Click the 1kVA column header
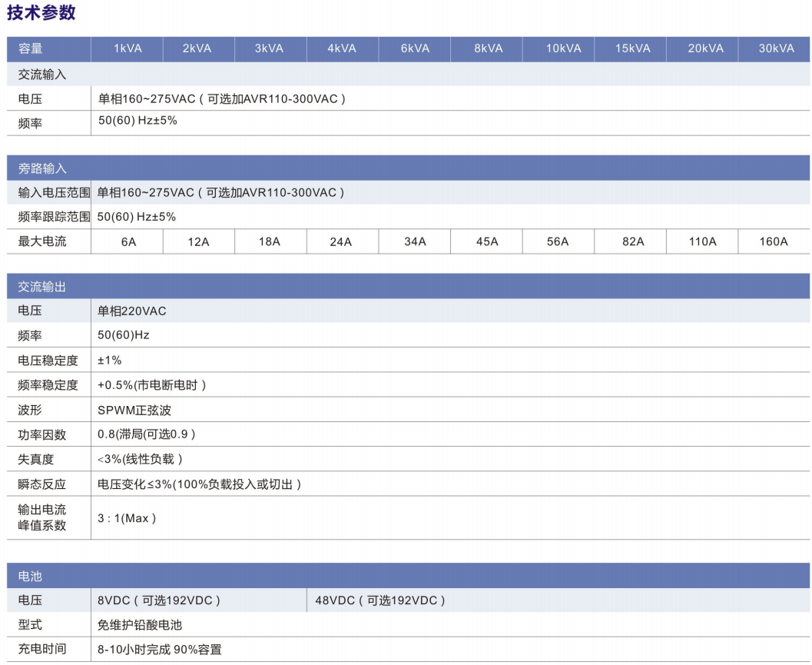The height and width of the screenshot is (665, 812). click(128, 48)
